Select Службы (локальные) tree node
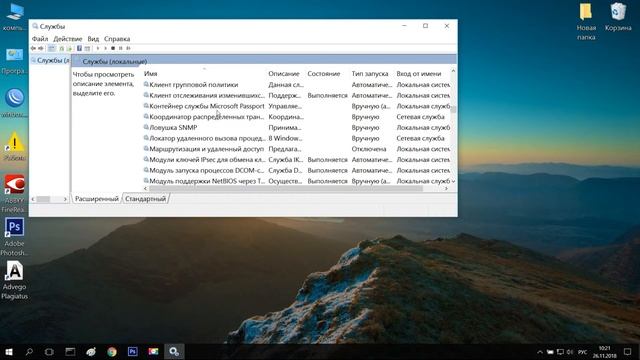This screenshot has height=360, width=640. [50, 60]
